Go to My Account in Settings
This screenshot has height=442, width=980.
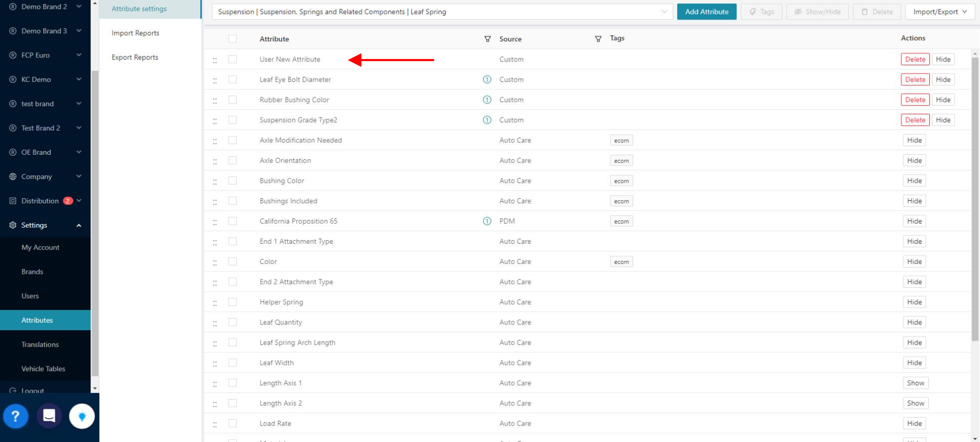click(40, 247)
